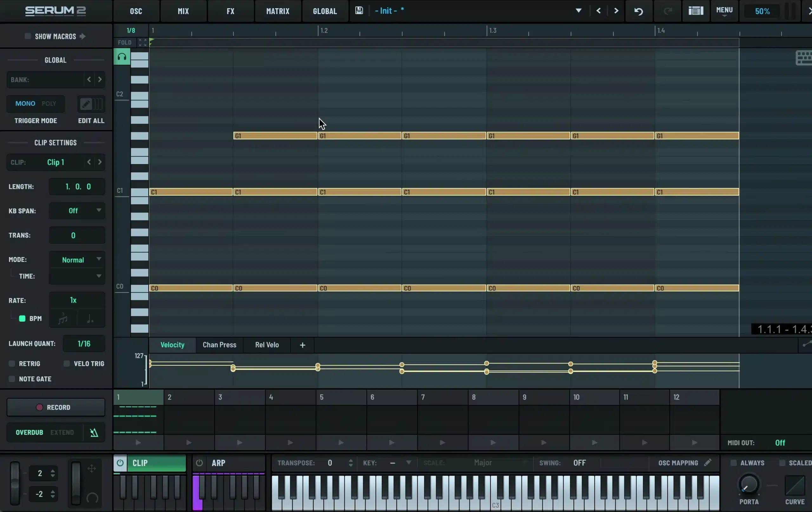Load the previous preset arrow
This screenshot has height=512, width=812.
[x=599, y=11]
